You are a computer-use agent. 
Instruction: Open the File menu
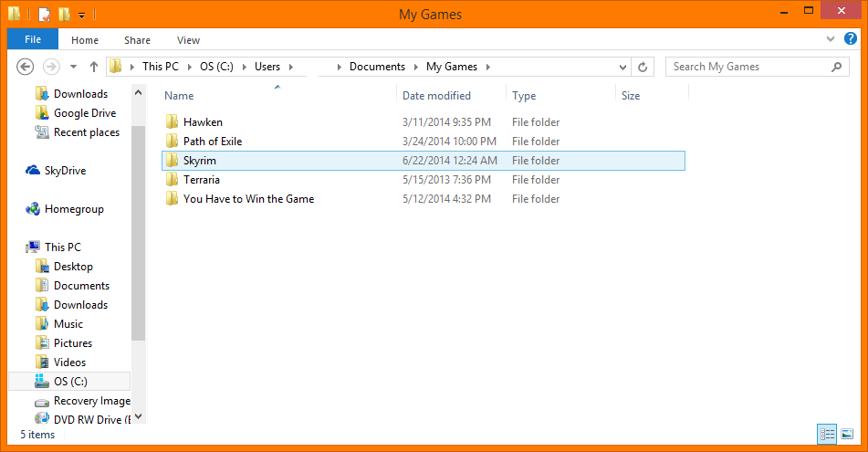[33, 40]
